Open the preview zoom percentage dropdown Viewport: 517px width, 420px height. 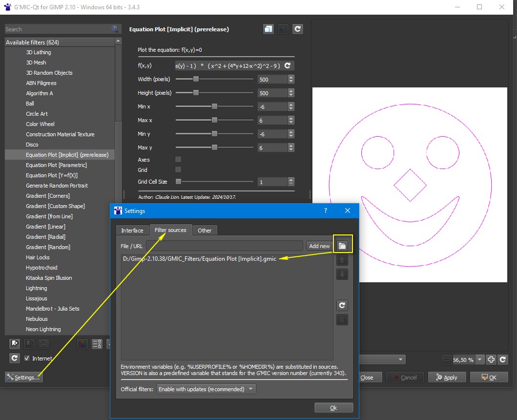pyautogui.click(x=480, y=359)
